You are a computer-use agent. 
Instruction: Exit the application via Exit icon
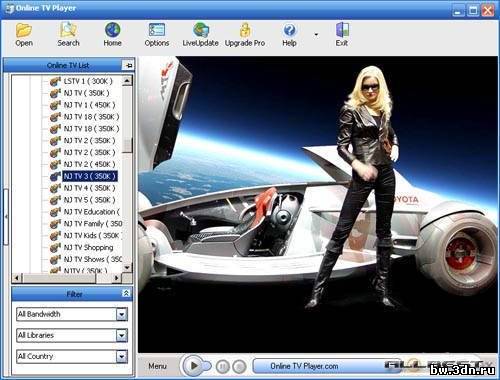click(342, 34)
